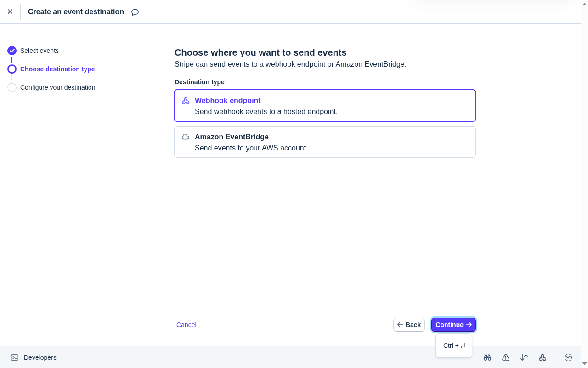This screenshot has height=368, width=588.
Task: Open the binoculars icon in Developers bar
Action: 487,357
